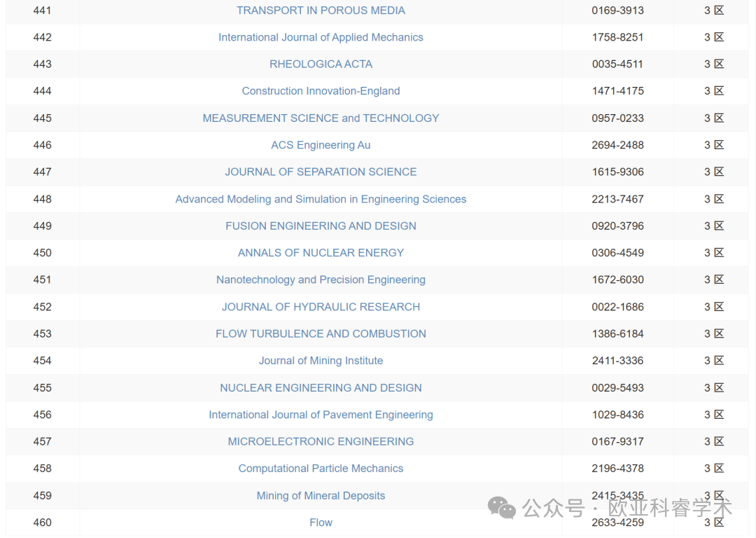Open Journal of Mining Institute link
Screen dimensions: 756x538
coord(321,361)
